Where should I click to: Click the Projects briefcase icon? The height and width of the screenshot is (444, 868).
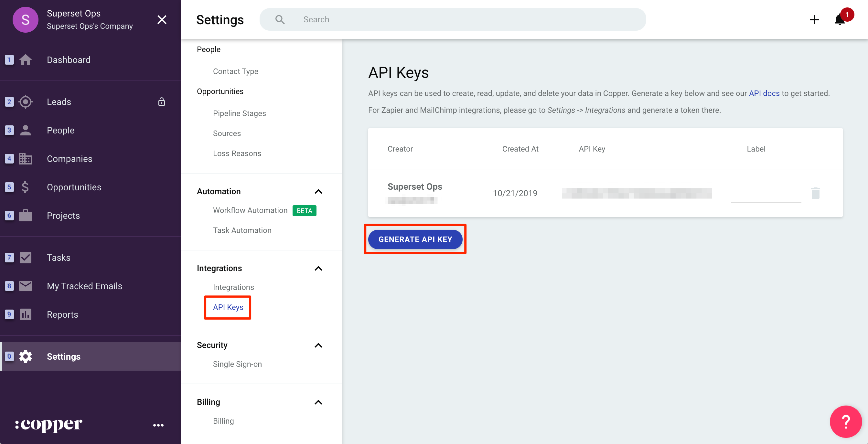coord(25,216)
